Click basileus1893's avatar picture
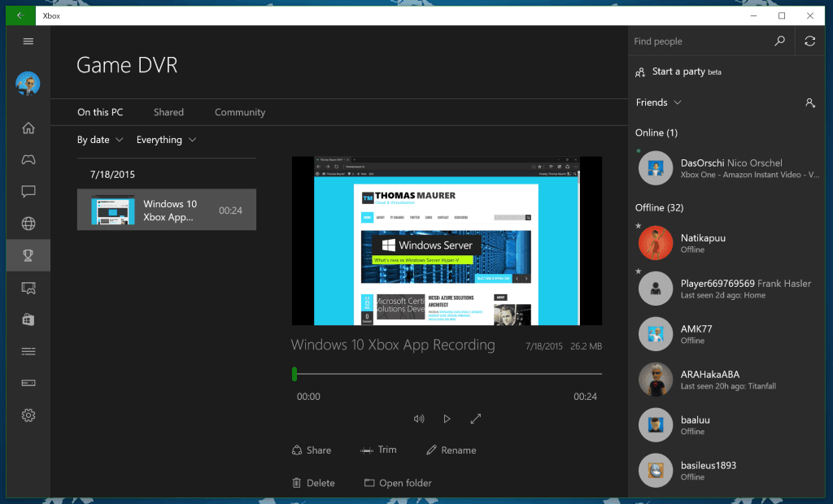This screenshot has height=504, width=833. (x=656, y=471)
